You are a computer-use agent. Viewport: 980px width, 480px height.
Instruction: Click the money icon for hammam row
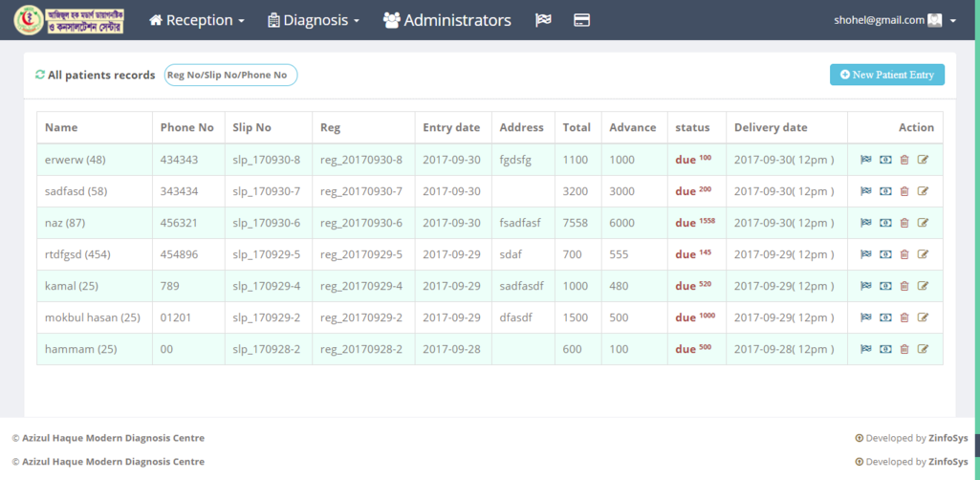pyautogui.click(x=885, y=349)
